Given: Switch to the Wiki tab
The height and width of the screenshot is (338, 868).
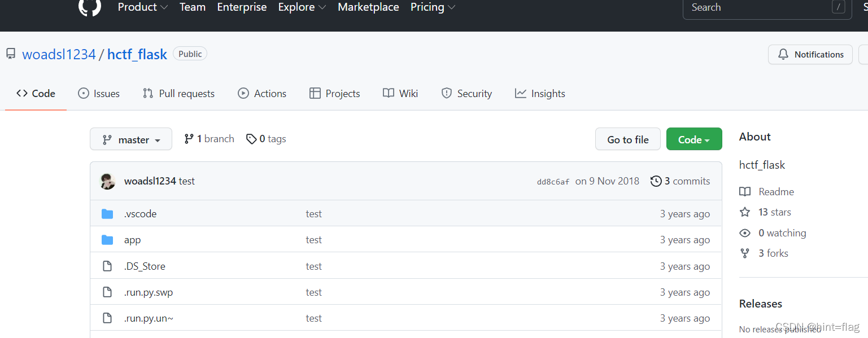Looking at the screenshot, I should coord(400,94).
